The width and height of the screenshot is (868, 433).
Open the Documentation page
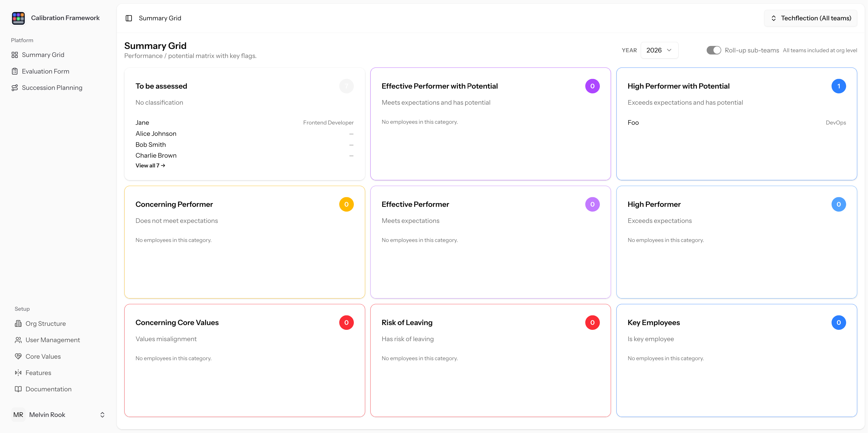[58, 389]
